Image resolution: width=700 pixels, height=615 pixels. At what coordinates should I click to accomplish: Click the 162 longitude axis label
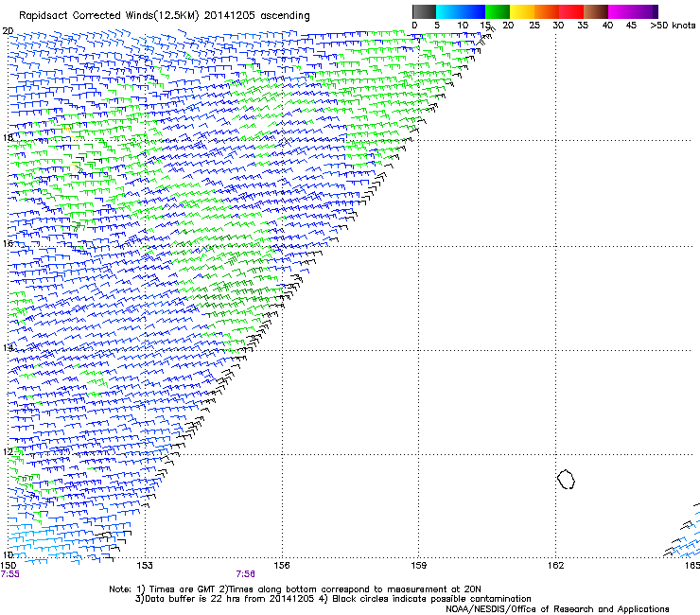[556, 566]
